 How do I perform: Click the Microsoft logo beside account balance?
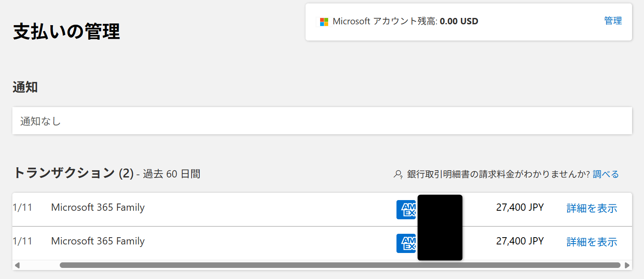click(324, 22)
